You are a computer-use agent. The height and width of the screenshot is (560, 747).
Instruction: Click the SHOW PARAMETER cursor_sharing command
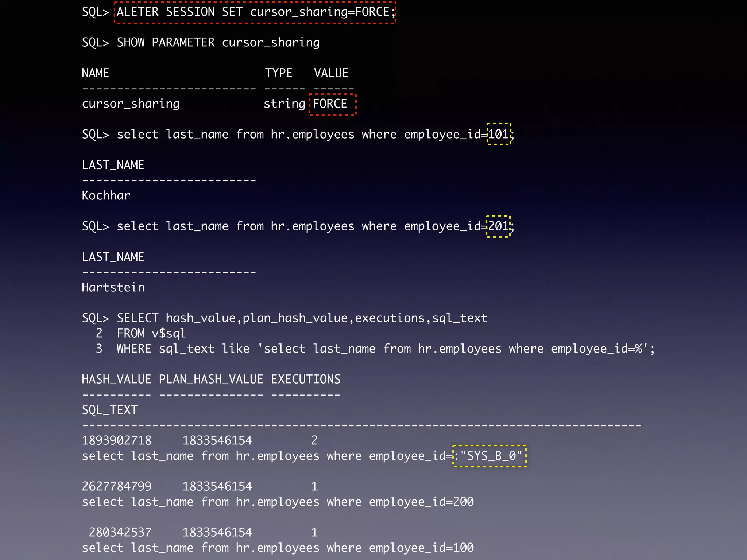click(x=218, y=43)
